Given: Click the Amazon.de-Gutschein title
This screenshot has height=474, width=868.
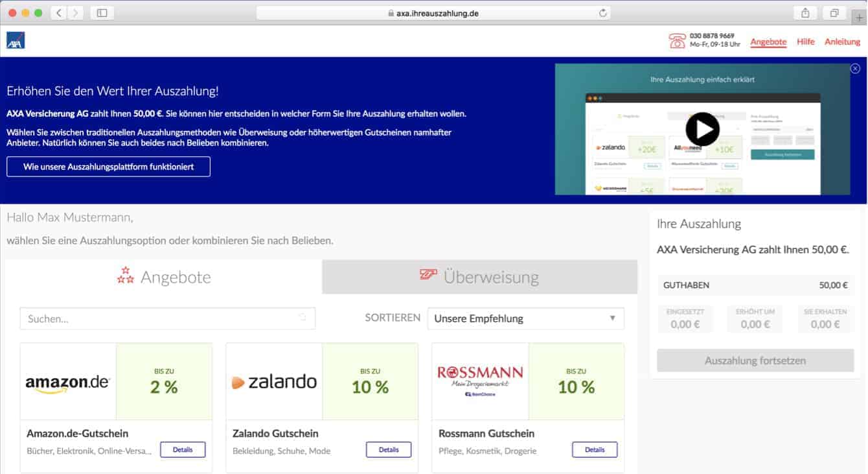Looking at the screenshot, I should pos(77,433).
